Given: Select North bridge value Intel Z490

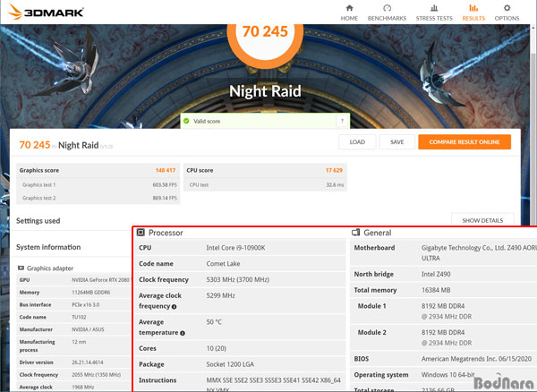Looking at the screenshot, I should tap(436, 274).
